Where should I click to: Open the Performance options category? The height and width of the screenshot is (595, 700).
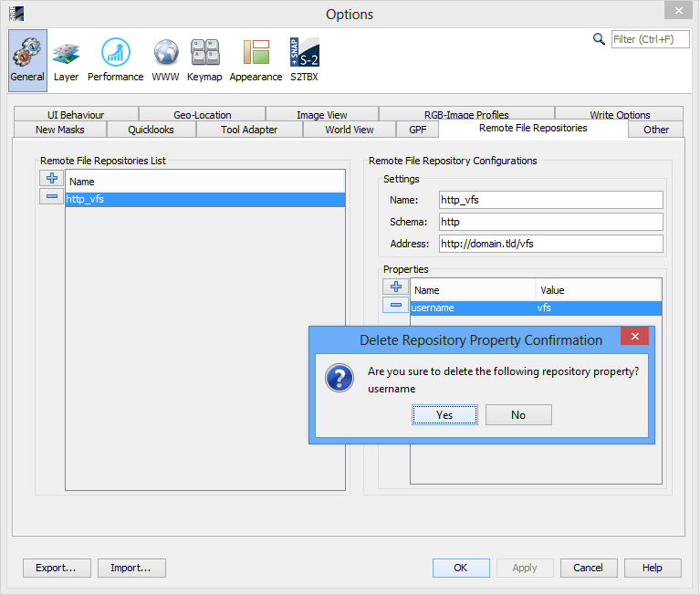pyautogui.click(x=115, y=60)
